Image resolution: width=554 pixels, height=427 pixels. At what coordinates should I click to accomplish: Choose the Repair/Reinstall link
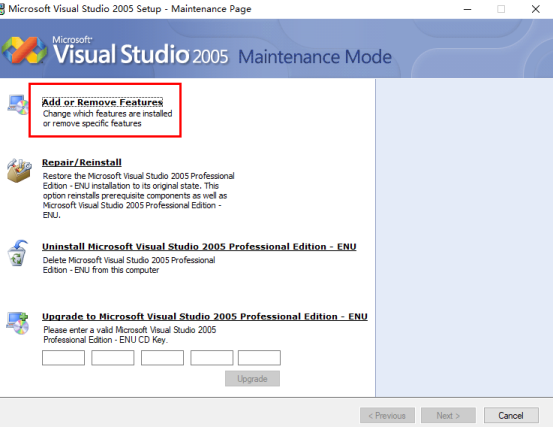coord(82,162)
